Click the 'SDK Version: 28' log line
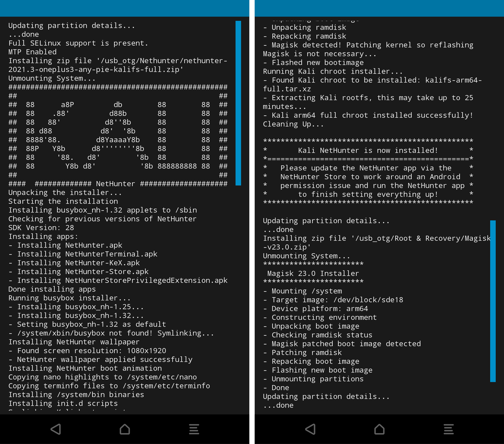This screenshot has height=444, width=504. tap(41, 228)
